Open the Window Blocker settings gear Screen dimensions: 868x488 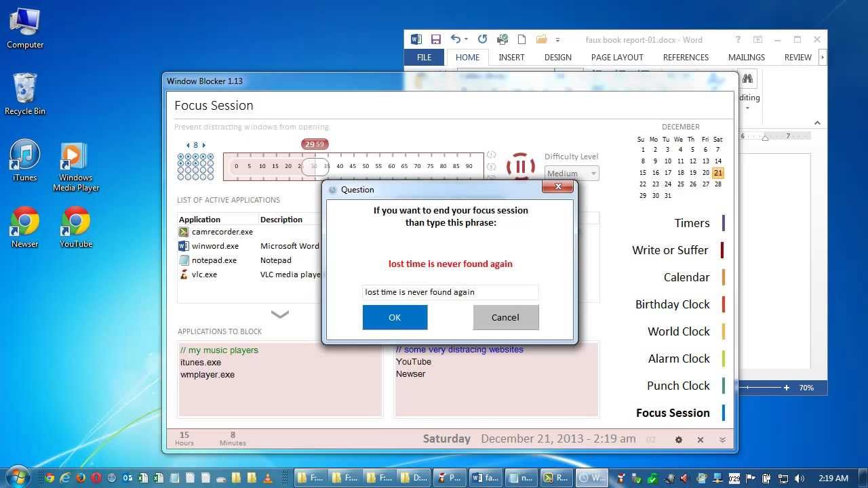(679, 440)
